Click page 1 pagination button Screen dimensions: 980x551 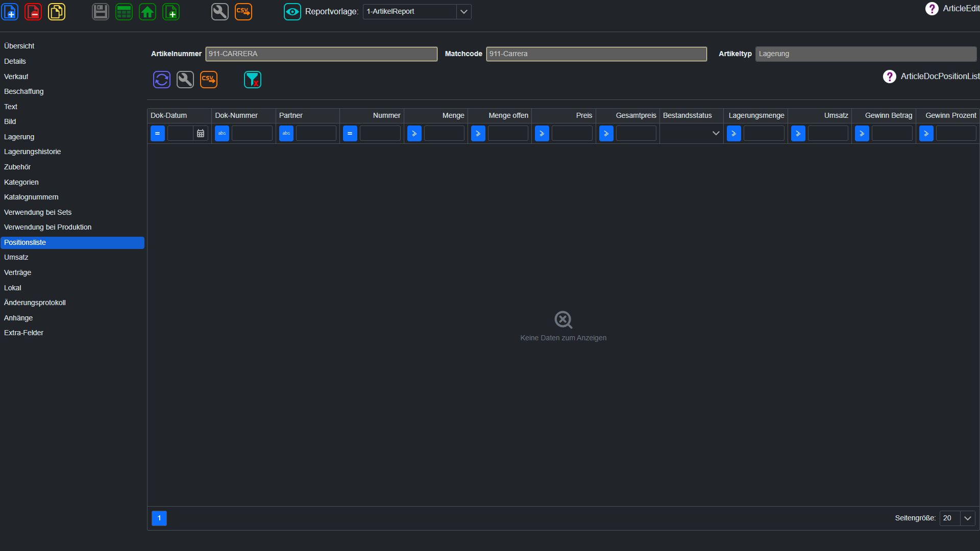tap(159, 518)
